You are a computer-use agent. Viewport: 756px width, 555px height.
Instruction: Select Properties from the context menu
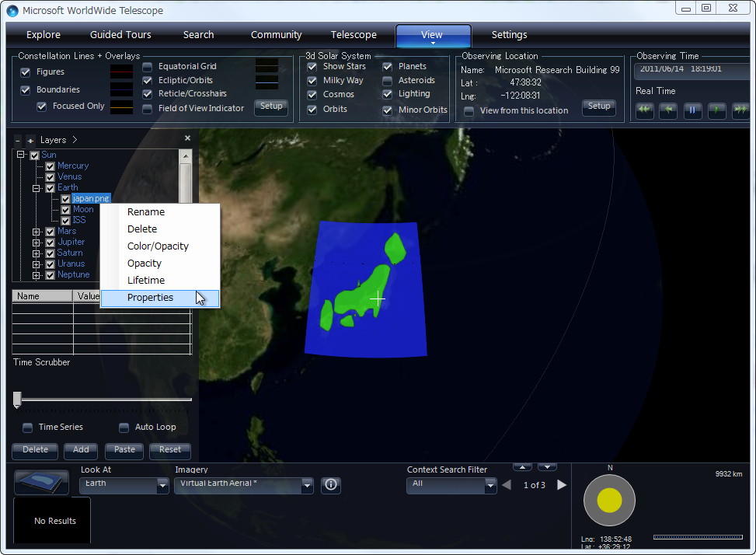click(x=150, y=297)
